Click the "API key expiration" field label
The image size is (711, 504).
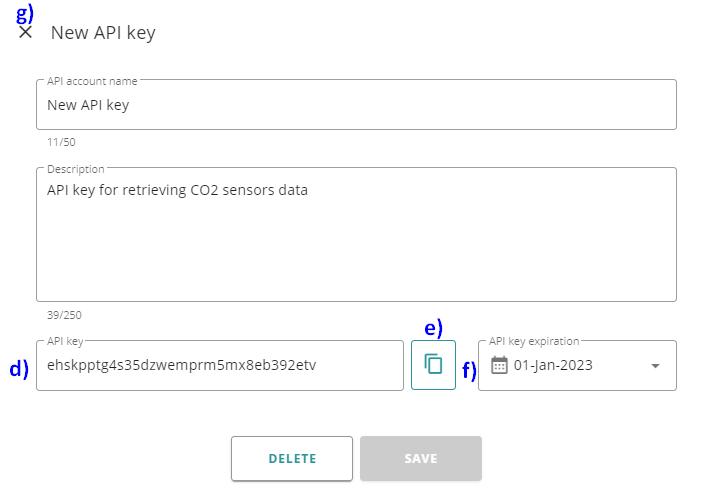pyautogui.click(x=534, y=341)
